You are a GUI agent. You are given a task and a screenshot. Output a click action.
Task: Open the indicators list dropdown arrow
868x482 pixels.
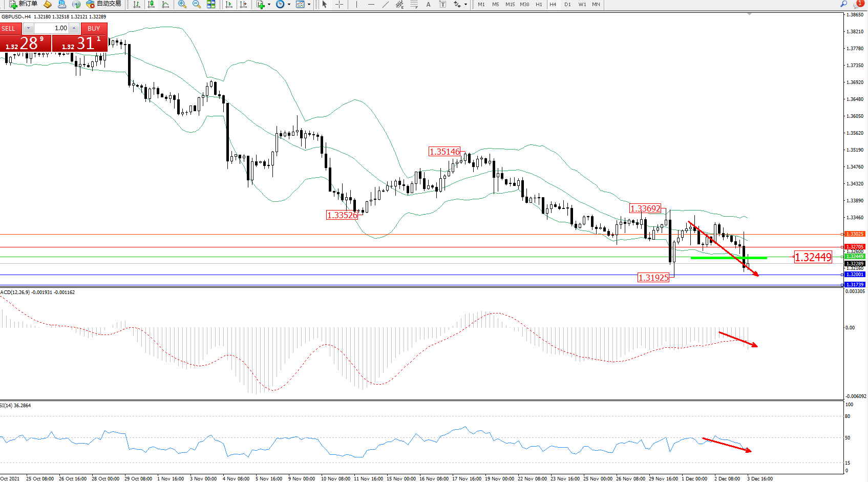pyautogui.click(x=269, y=4)
